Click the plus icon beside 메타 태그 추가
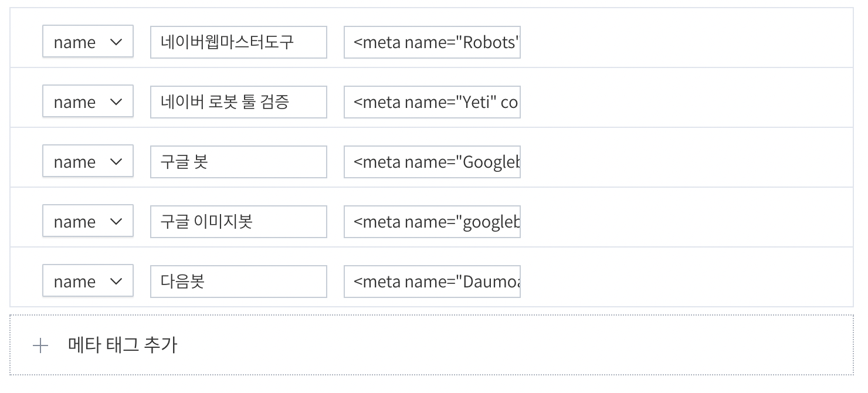 click(40, 345)
